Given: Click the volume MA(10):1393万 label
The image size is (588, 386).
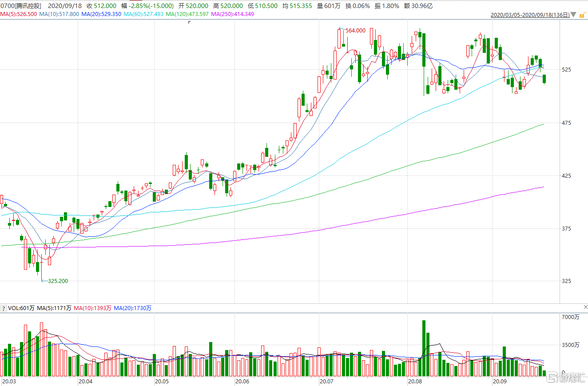Looking at the screenshot, I should click(x=93, y=308).
